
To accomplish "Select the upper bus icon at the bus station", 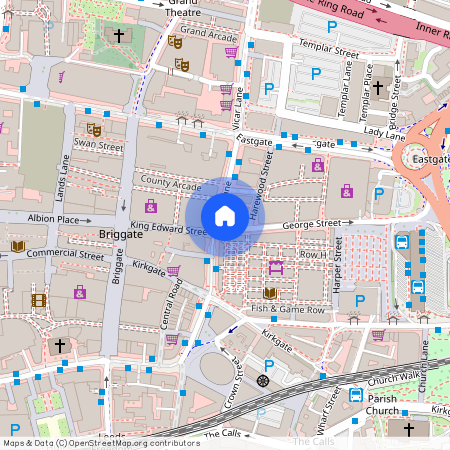I will pyautogui.click(x=402, y=242).
